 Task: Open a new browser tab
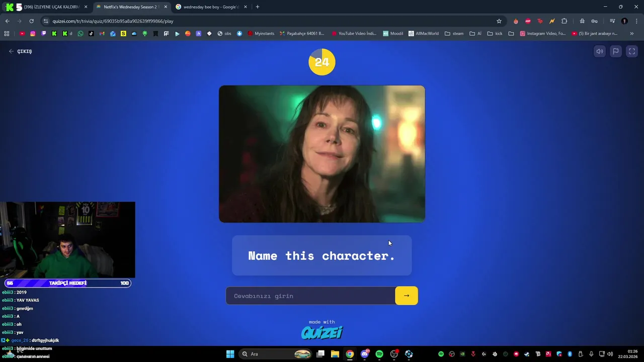click(x=258, y=7)
